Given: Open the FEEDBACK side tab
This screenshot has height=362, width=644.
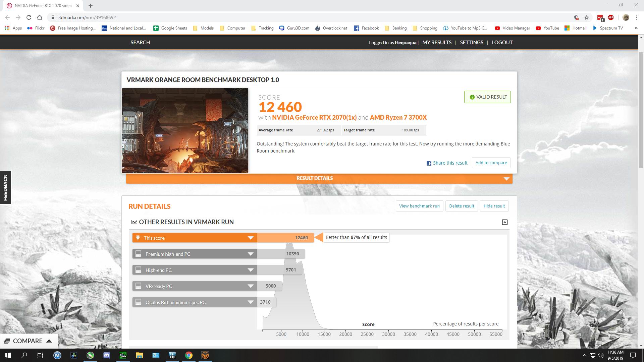Looking at the screenshot, I should click(5, 188).
